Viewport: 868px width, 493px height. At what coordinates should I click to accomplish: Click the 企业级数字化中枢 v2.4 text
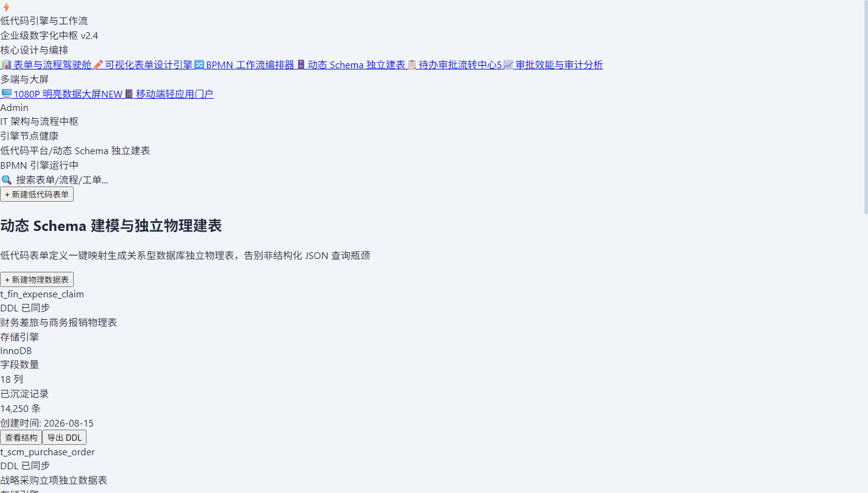[49, 35]
